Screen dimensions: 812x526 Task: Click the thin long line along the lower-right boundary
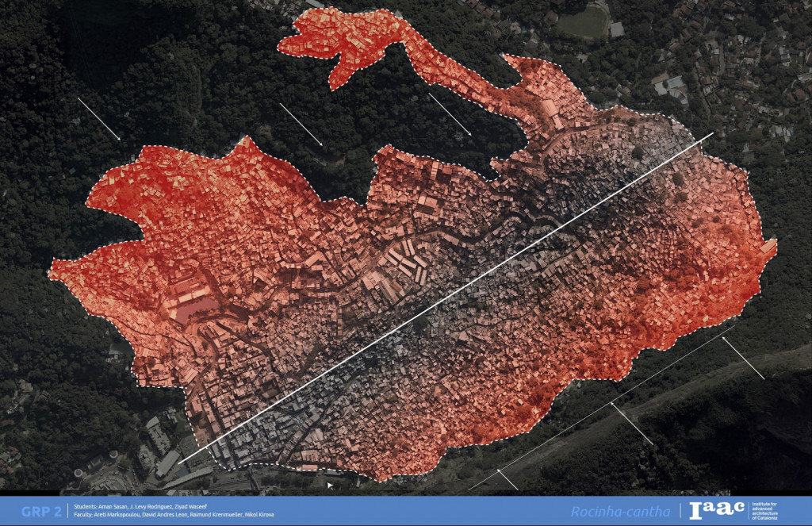click(611, 405)
